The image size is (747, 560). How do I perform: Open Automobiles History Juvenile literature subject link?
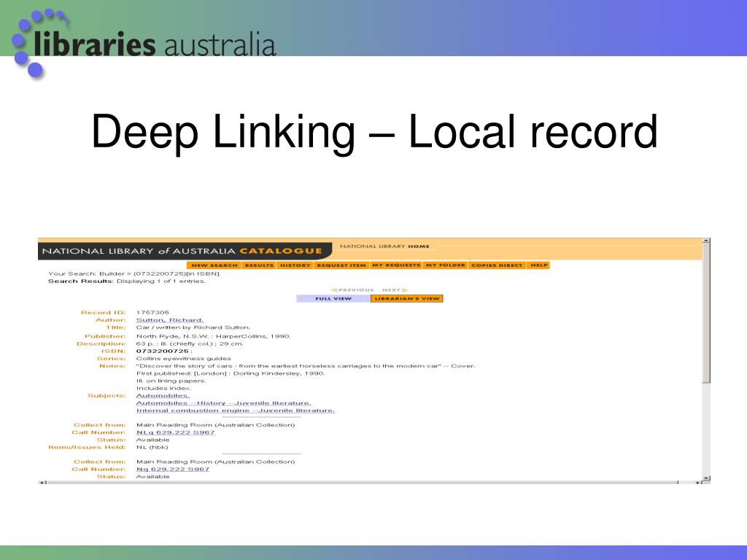(x=223, y=402)
